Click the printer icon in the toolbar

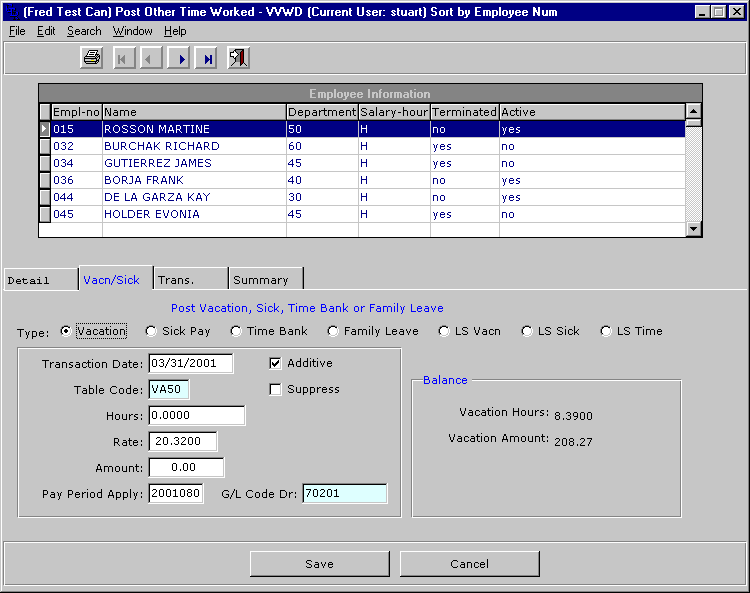[x=92, y=59]
